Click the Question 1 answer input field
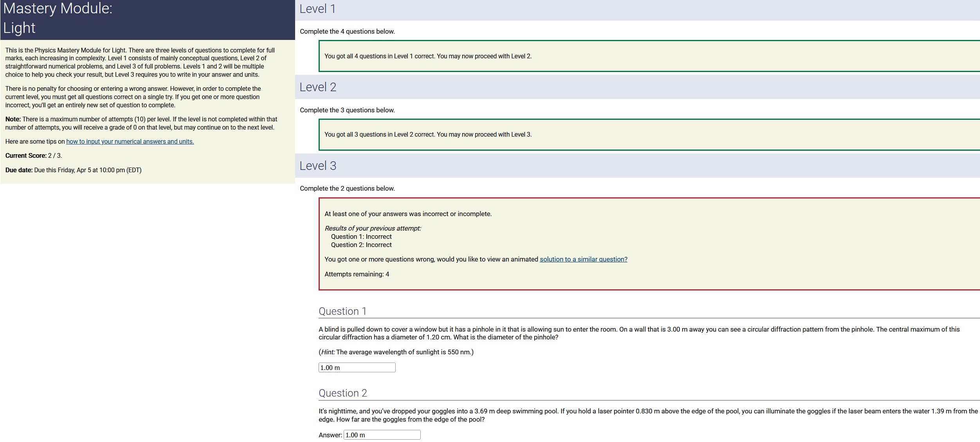This screenshot has width=980, height=442. tap(357, 368)
